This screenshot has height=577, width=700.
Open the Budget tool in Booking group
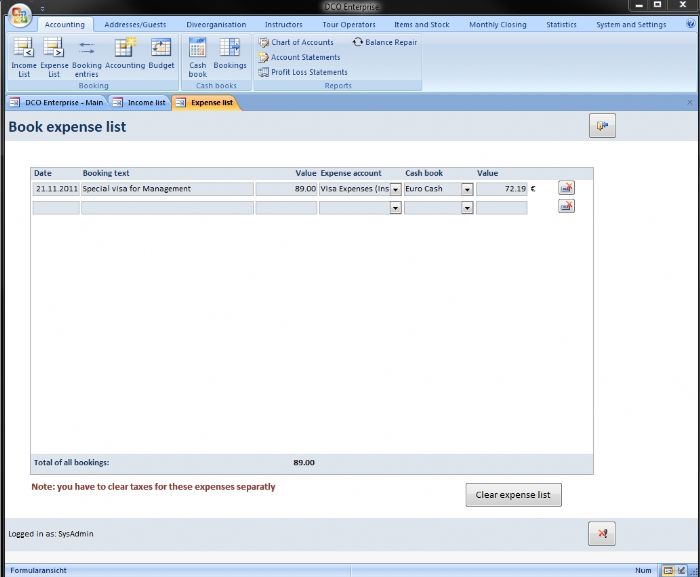coord(161,56)
